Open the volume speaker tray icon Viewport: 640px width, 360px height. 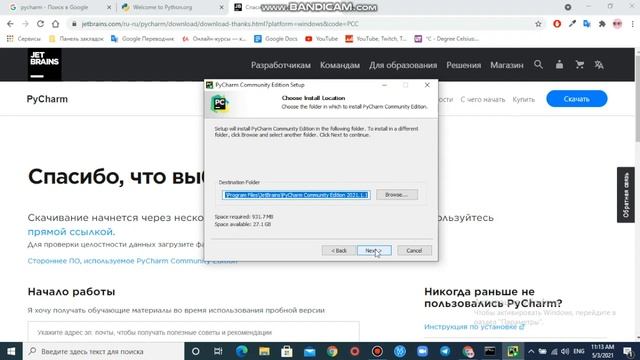coord(565,351)
